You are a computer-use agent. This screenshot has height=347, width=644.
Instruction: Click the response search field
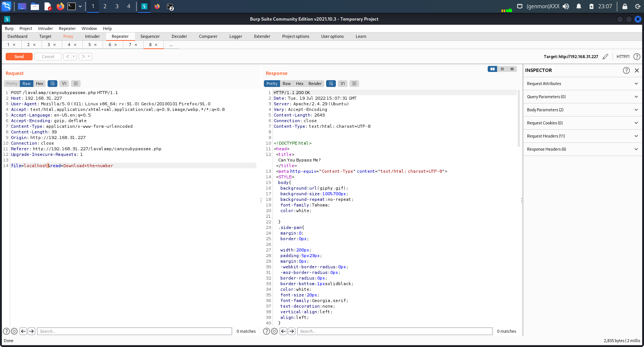click(395, 331)
